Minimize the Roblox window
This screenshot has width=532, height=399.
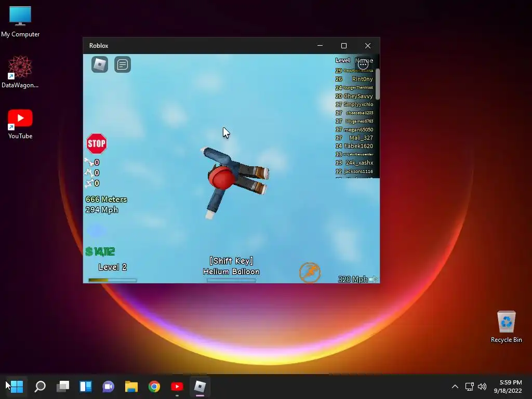click(320, 46)
